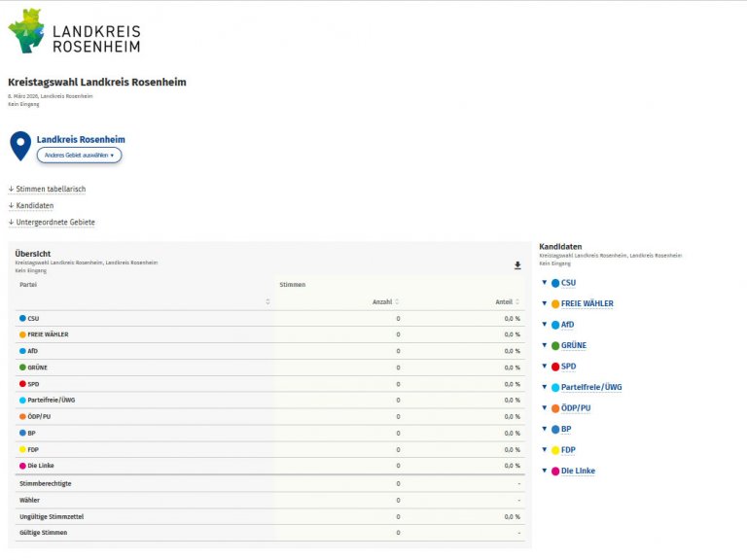
Task: Sort table by Anteil column
Action: pyautogui.click(x=517, y=302)
